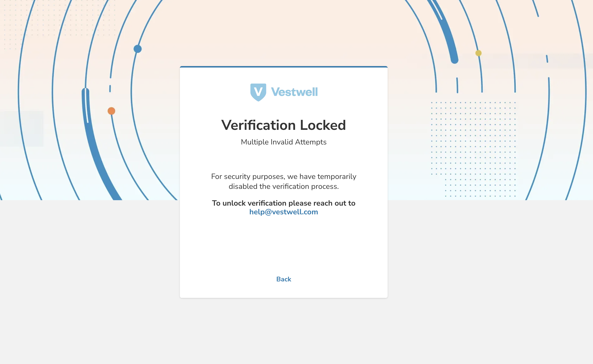This screenshot has height=364, width=593.
Task: Click the Multiple Invalid Attempts subtitle
Action: pyautogui.click(x=284, y=142)
